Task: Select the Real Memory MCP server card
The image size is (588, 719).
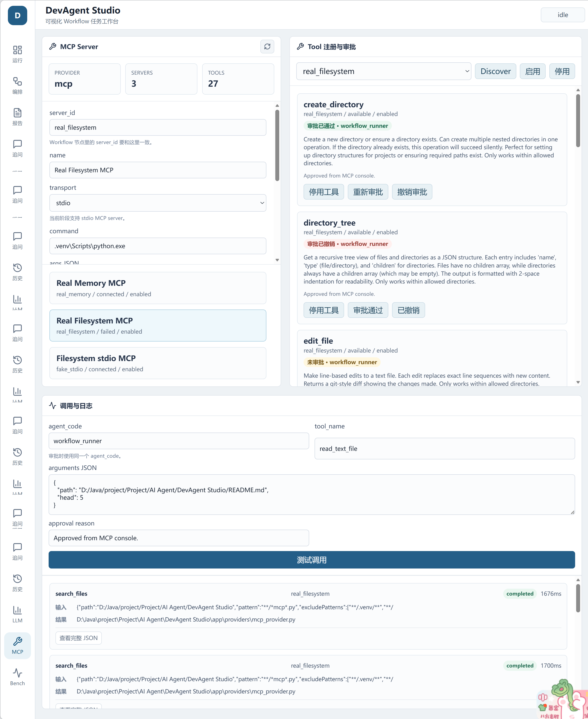Action: click(x=158, y=288)
